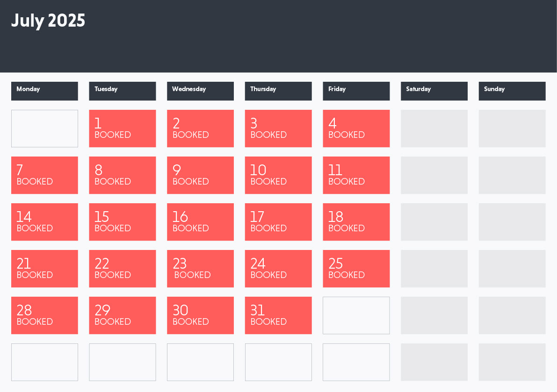Image resolution: width=557 pixels, height=392 pixels.
Task: Select the booked July 31 date
Action: 278,315
